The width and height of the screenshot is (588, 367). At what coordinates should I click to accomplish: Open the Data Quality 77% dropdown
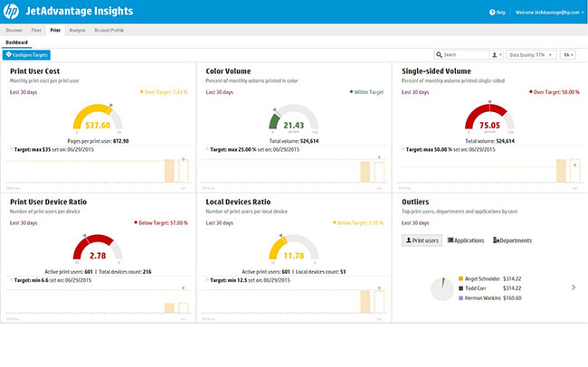point(531,55)
